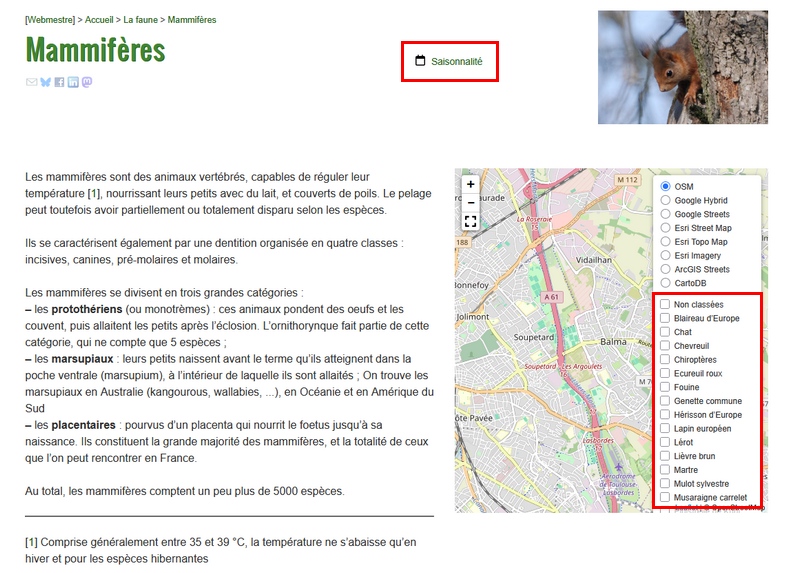800x573 pixels.
Task: Tick the Hérisson d'Europe checkbox
Action: click(x=665, y=415)
